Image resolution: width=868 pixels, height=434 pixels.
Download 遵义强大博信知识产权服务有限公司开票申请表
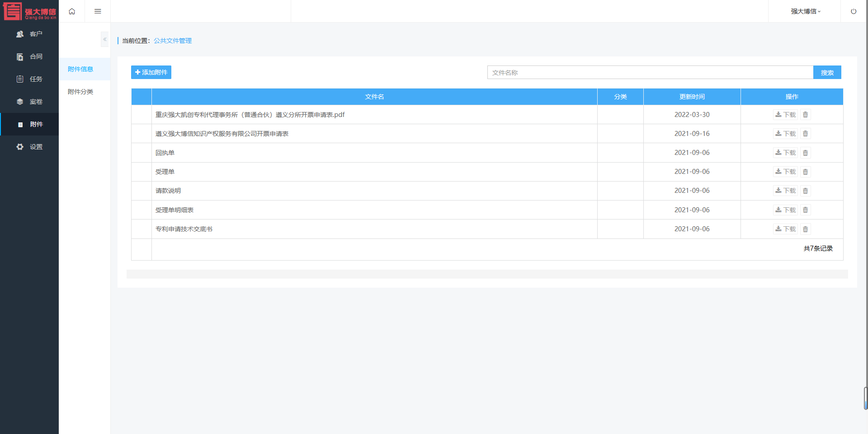(785, 134)
